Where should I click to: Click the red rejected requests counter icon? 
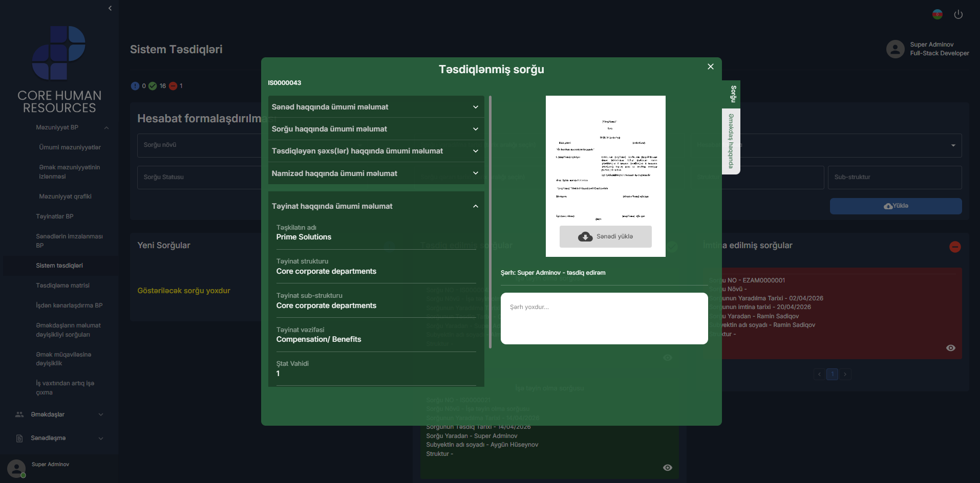173,86
